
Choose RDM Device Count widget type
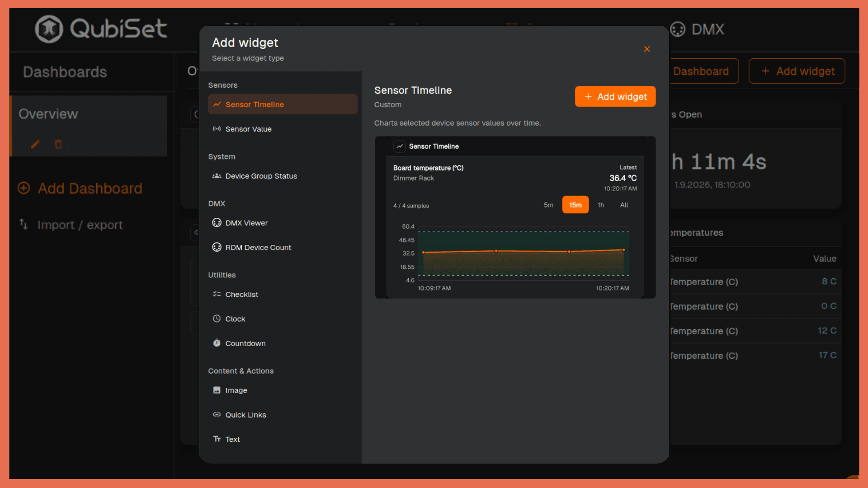point(283,247)
